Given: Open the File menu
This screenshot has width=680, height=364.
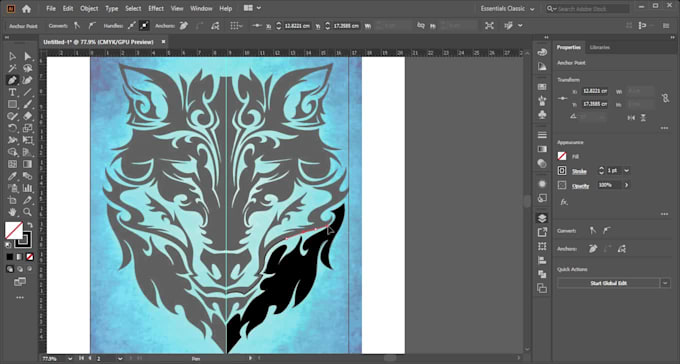Looking at the screenshot, I should pos(51,8).
